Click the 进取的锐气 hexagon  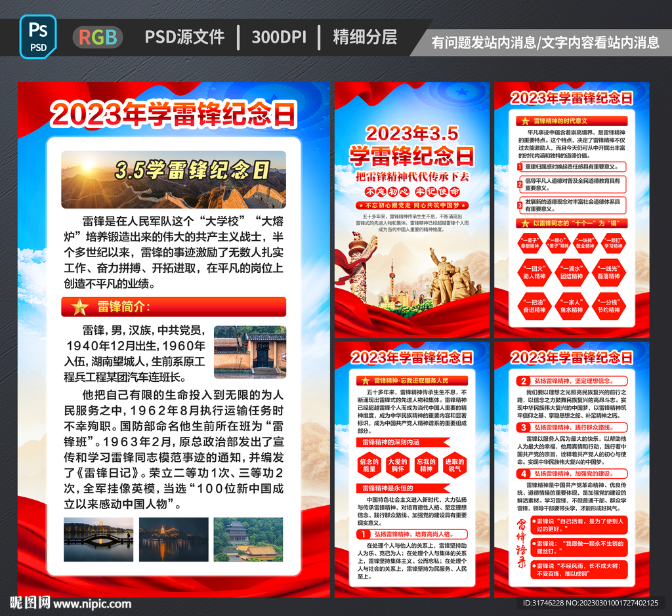point(454,464)
